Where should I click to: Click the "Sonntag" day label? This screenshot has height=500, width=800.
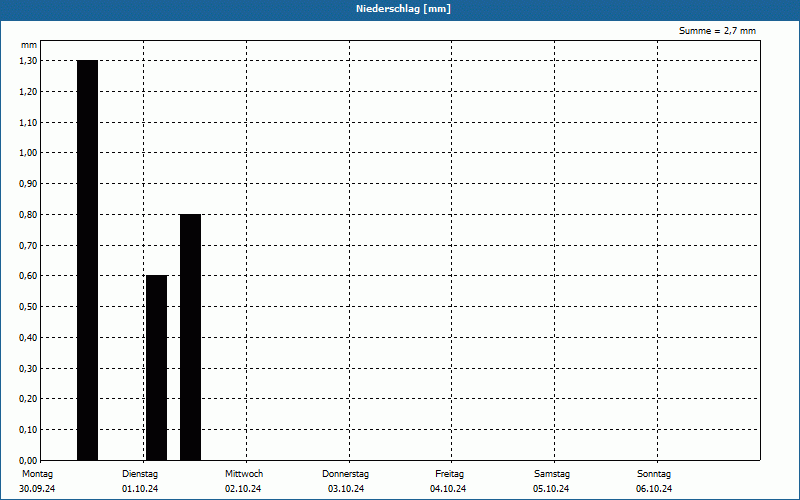click(x=654, y=474)
